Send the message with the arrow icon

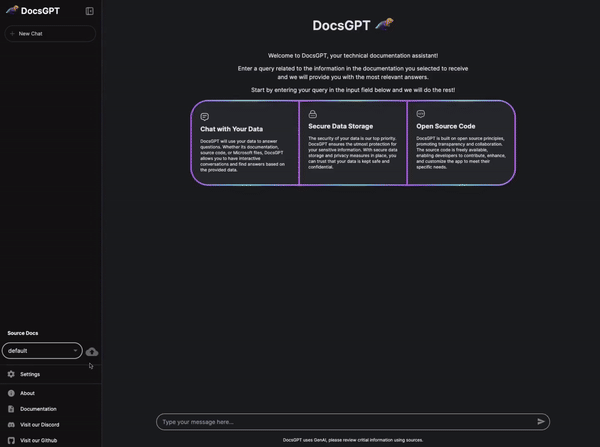point(541,421)
